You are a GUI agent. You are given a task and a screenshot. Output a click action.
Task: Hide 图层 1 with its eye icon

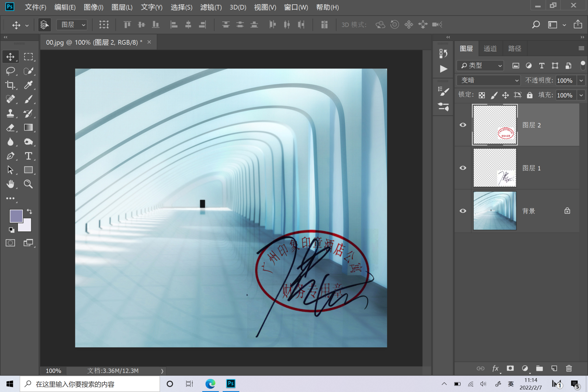[x=463, y=168]
